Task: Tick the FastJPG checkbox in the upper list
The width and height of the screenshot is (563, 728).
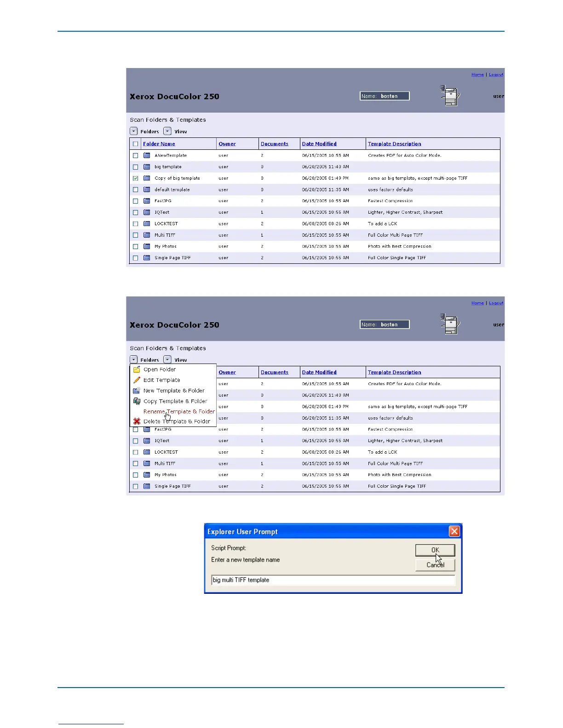Action: tap(135, 201)
